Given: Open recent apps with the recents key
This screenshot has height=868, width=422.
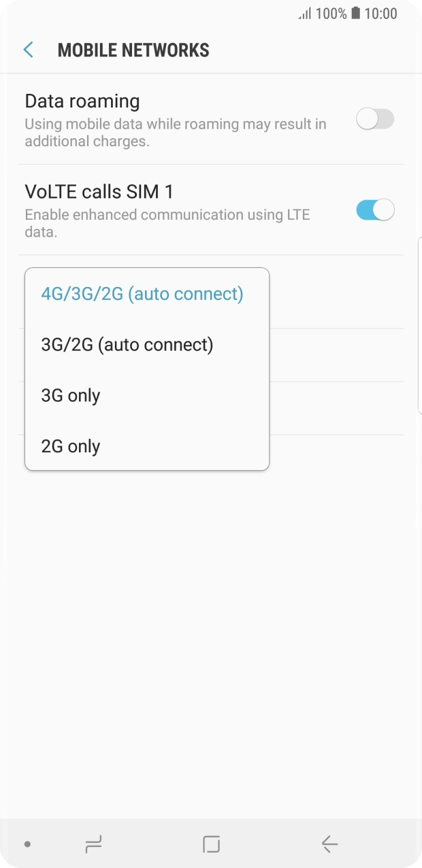Looking at the screenshot, I should coord(93,844).
